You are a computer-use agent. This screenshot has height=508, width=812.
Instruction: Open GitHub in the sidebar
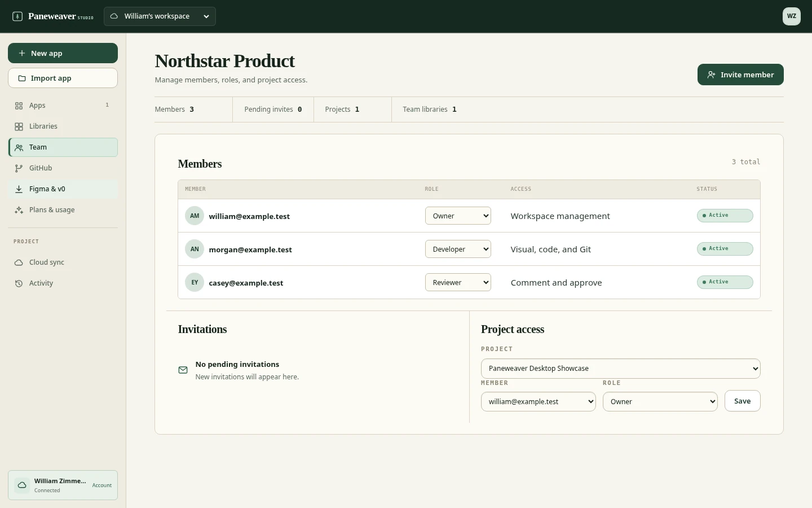point(63,168)
